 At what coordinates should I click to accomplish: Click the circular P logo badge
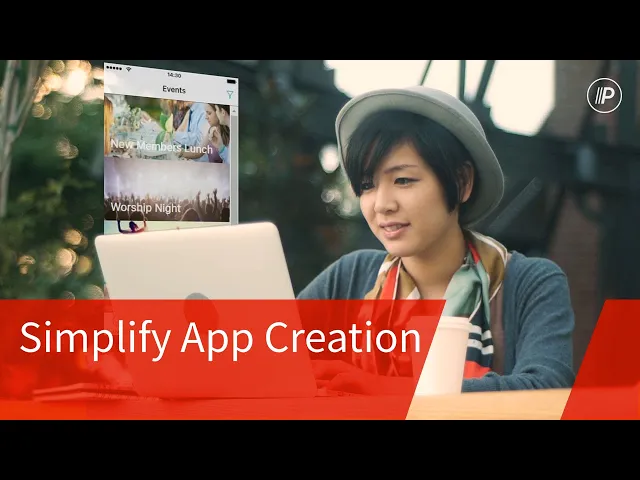coord(604,96)
